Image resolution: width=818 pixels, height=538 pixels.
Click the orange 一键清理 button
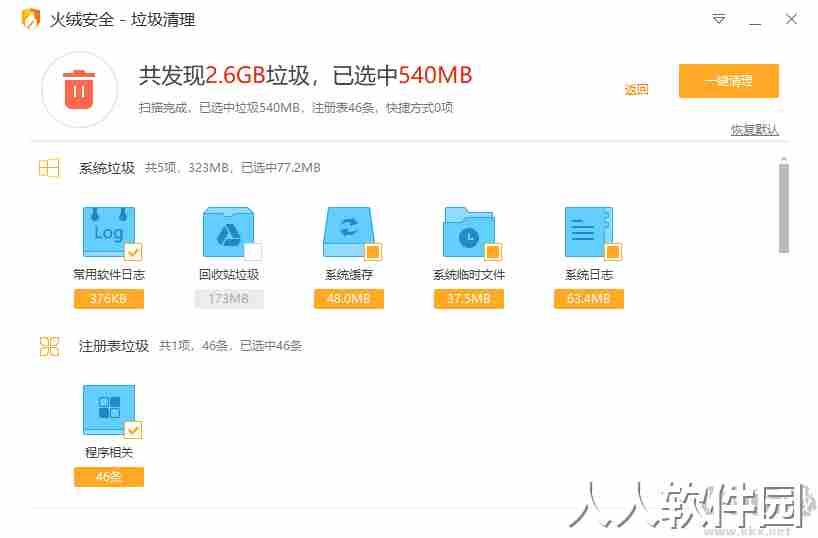[x=729, y=80]
